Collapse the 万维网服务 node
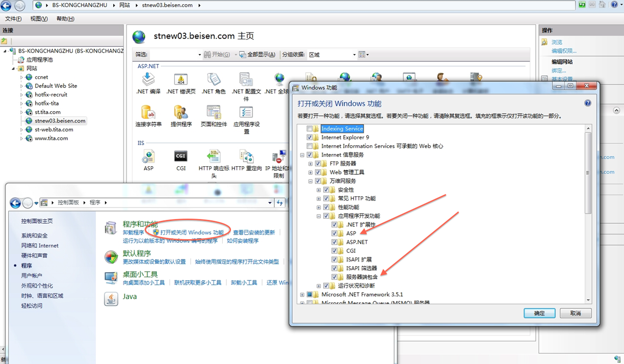 310,181
